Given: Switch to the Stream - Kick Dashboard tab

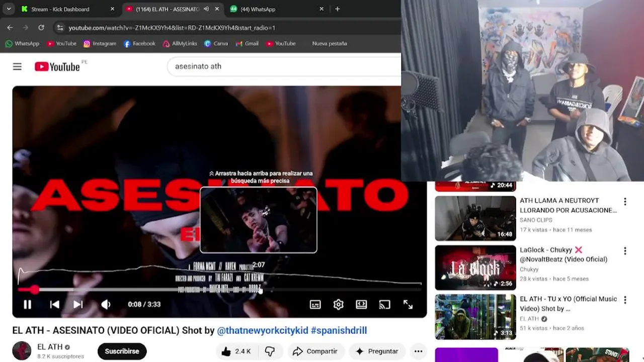Looking at the screenshot, I should point(60,9).
